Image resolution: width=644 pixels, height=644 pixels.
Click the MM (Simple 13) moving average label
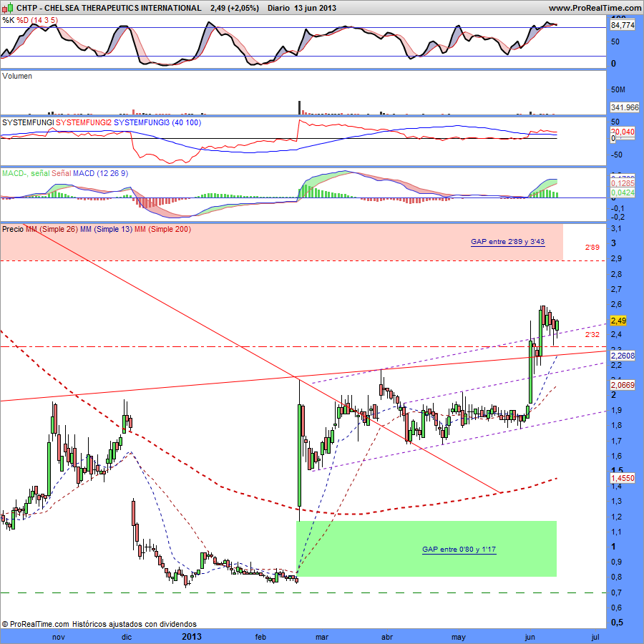(107, 229)
